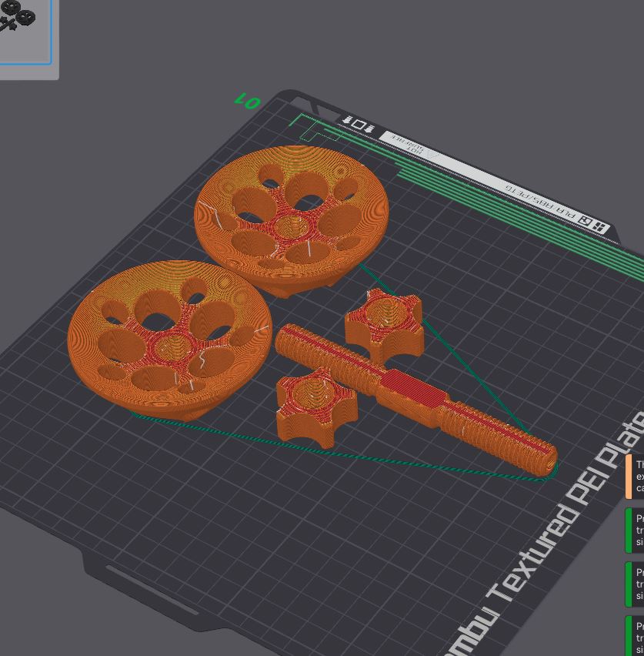Viewport: 644px width, 656px height.
Task: Click the center hub of the rear bowl
Action: coord(291,226)
